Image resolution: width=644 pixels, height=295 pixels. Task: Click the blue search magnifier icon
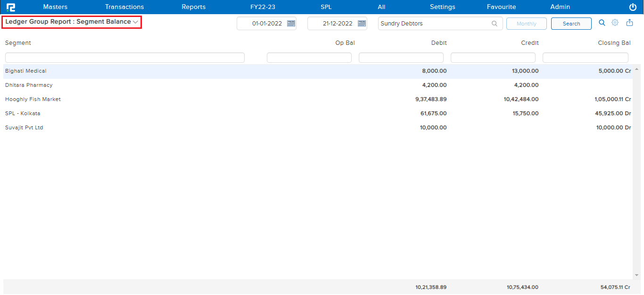pyautogui.click(x=602, y=23)
